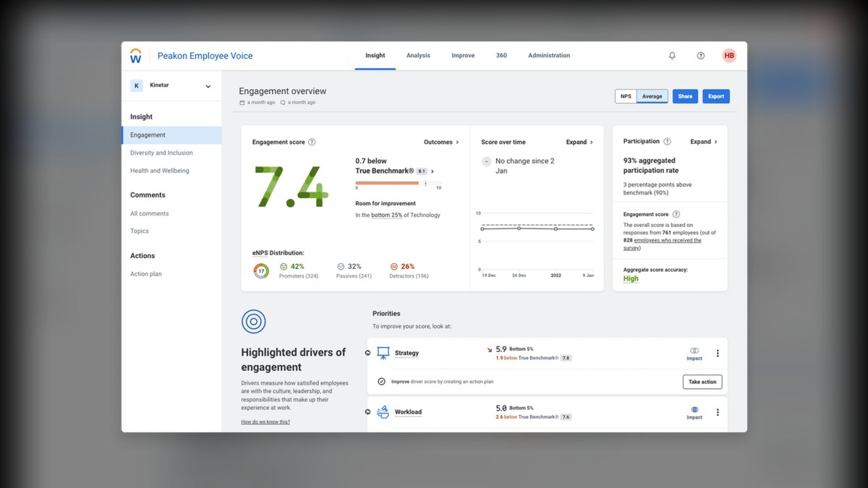868x488 pixels.
Task: Click the 9 Jan data point on chart
Action: pos(592,228)
